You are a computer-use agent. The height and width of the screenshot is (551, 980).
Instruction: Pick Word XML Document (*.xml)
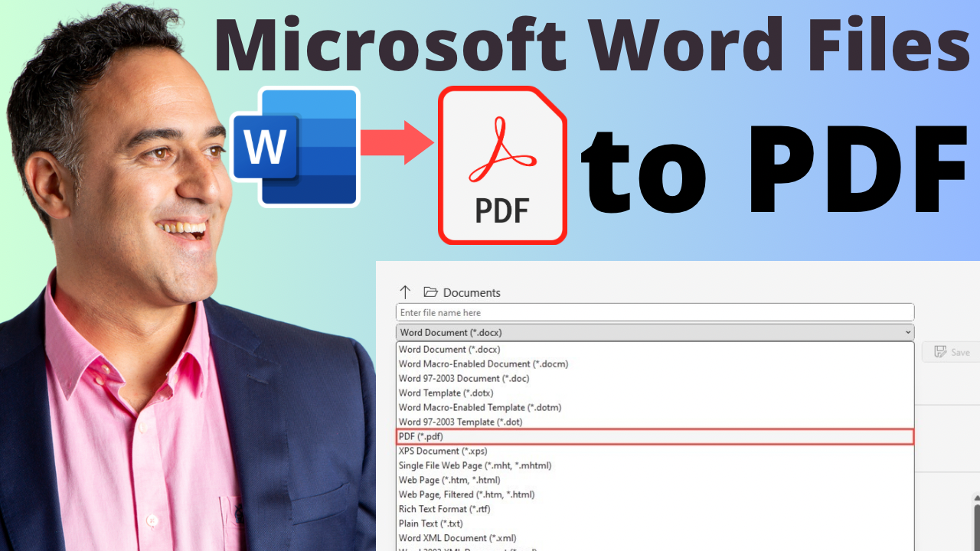tap(655, 539)
